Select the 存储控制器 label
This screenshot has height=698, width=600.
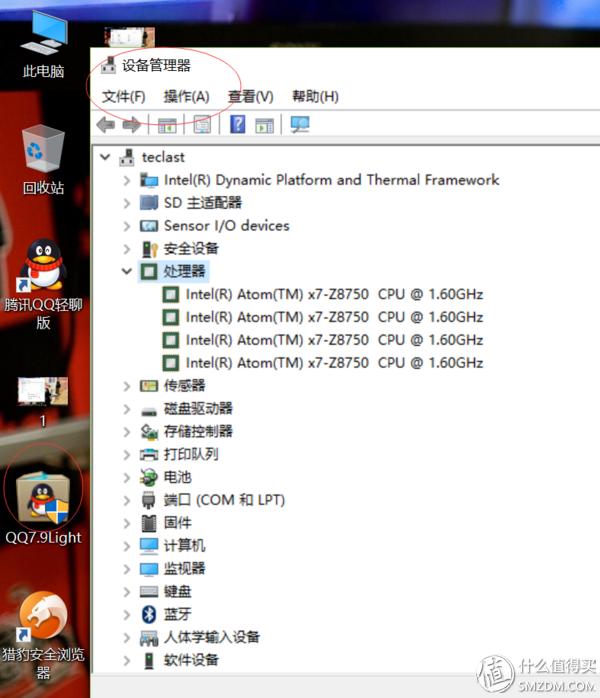(198, 431)
